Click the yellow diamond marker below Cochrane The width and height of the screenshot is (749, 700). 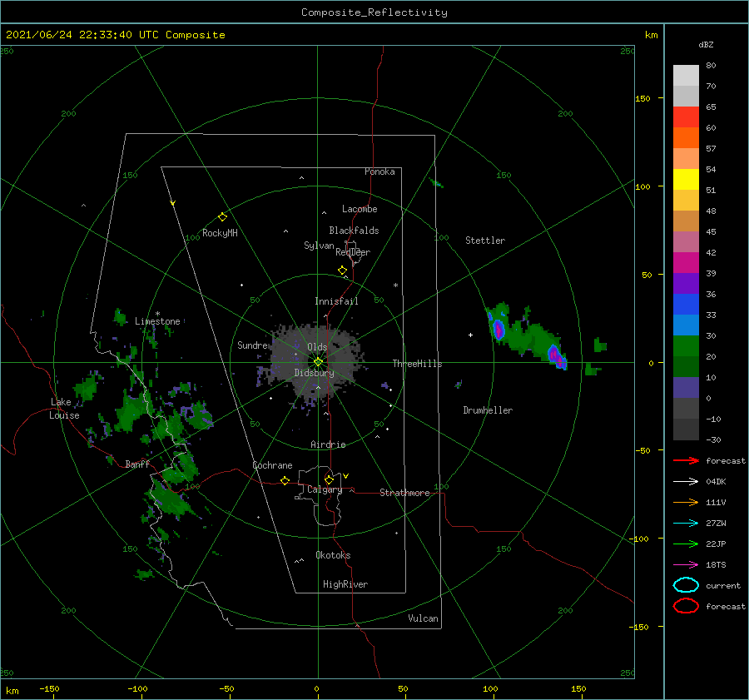point(285,480)
